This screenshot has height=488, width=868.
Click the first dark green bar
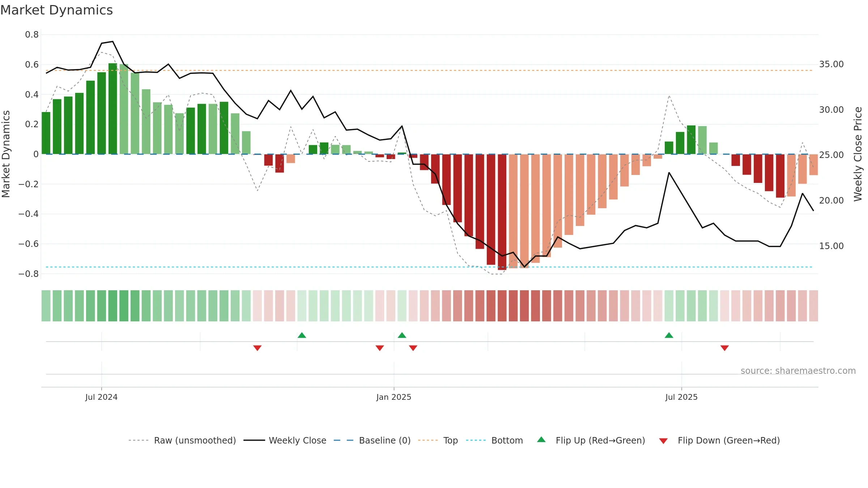click(x=46, y=133)
